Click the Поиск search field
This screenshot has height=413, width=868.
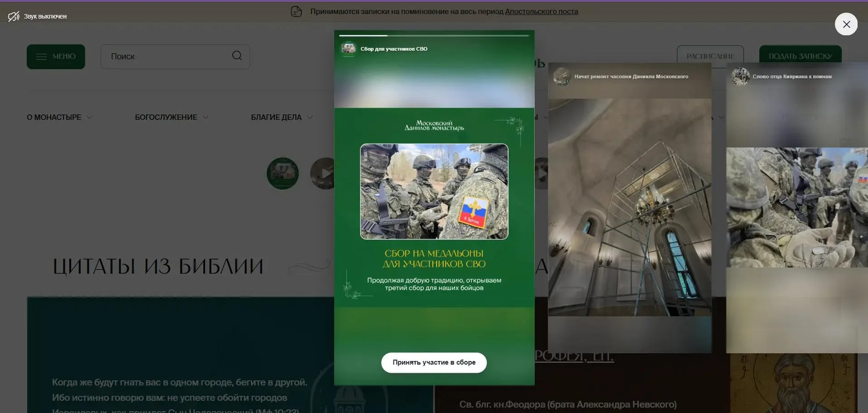[175, 57]
